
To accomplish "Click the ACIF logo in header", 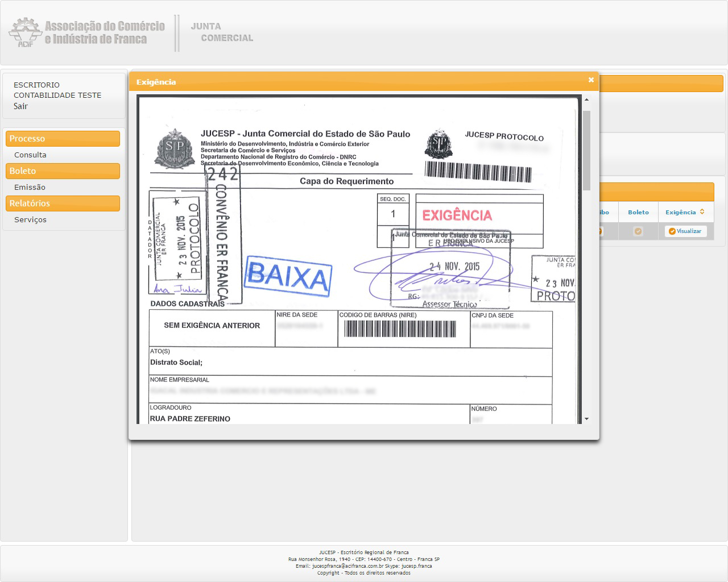I will [x=86, y=33].
